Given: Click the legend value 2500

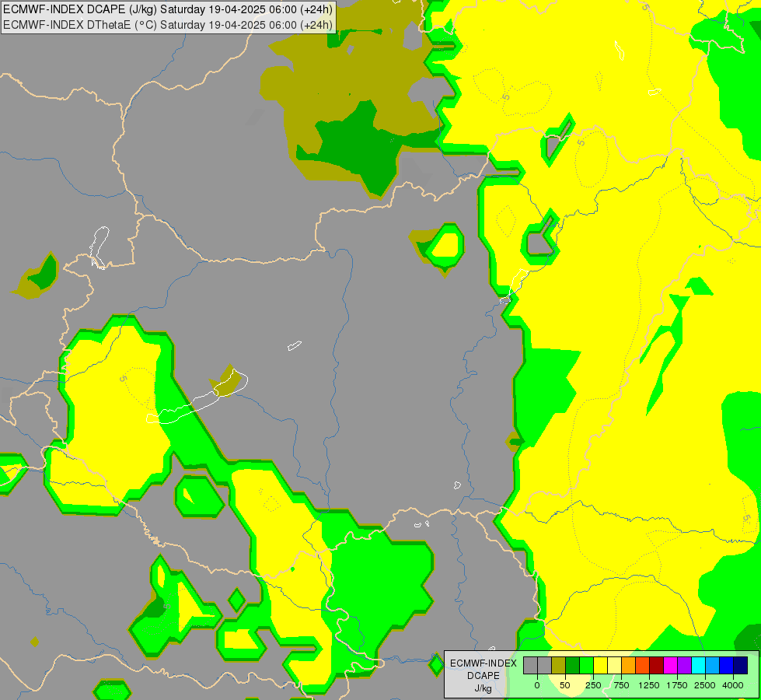Looking at the screenshot, I should pos(705,685).
